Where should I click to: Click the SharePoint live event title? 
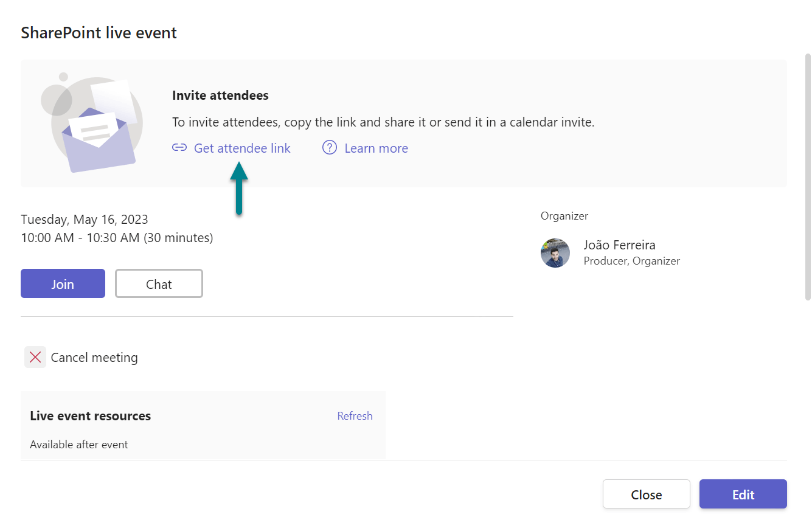(99, 33)
